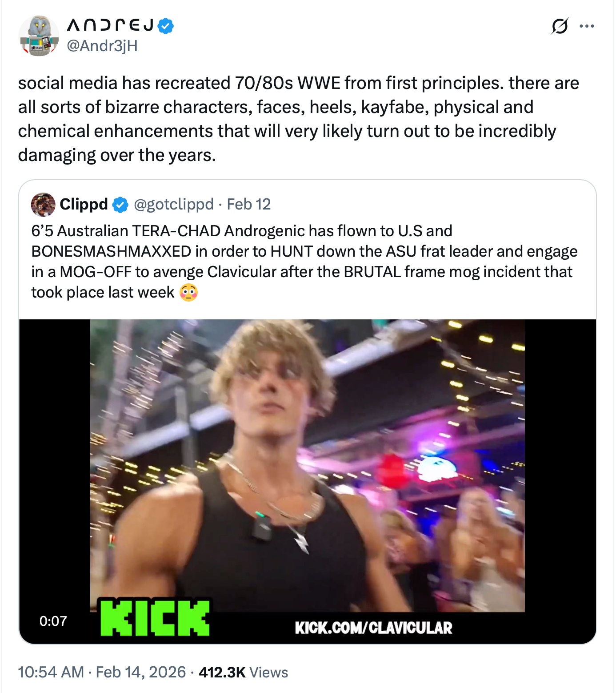Screen dimensions: 616x693
Task: Click the 0:07 video duration label
Action: point(53,621)
